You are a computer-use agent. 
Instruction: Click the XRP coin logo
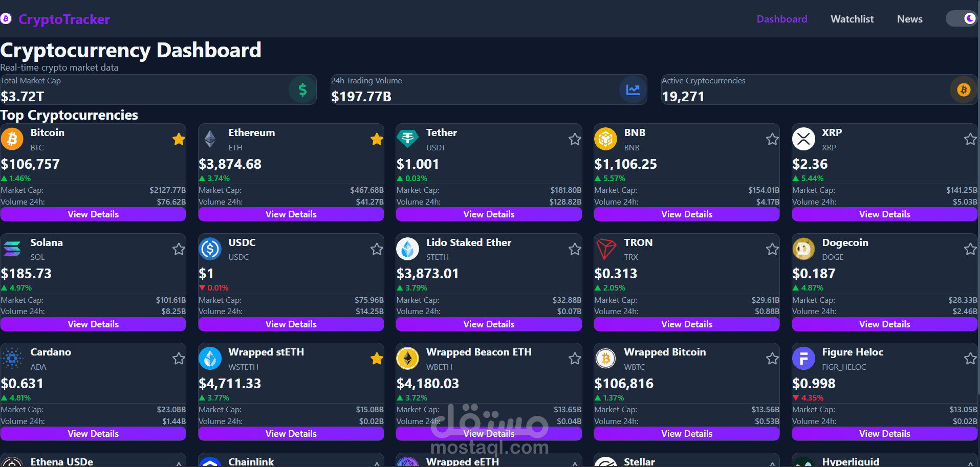pos(803,139)
